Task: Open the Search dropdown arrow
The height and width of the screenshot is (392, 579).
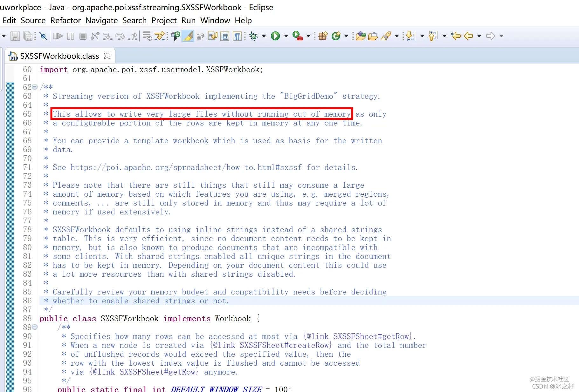Action: click(397, 36)
